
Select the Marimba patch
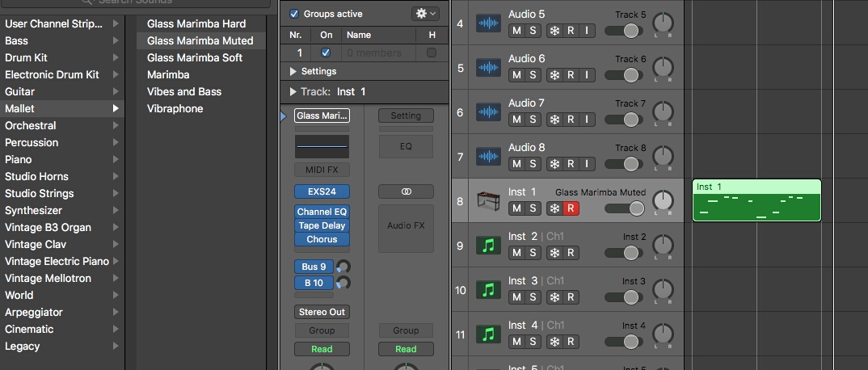(168, 74)
